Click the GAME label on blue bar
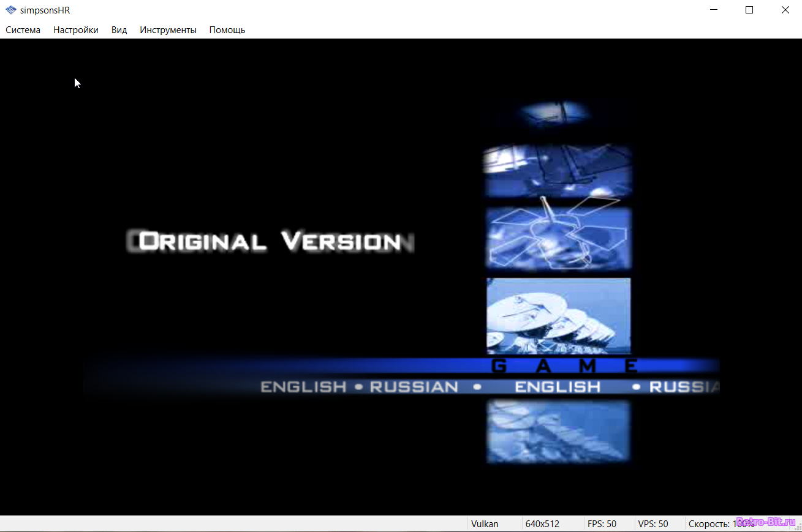 coord(564,366)
